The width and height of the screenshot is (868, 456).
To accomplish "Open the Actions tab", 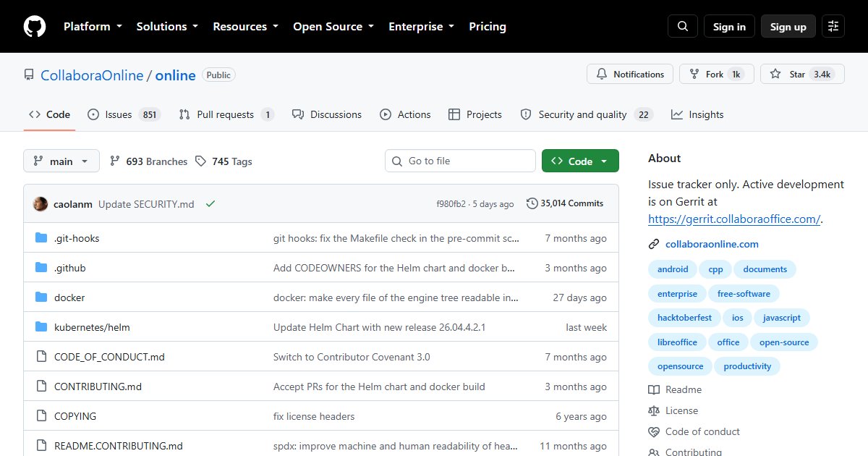I will click(405, 114).
